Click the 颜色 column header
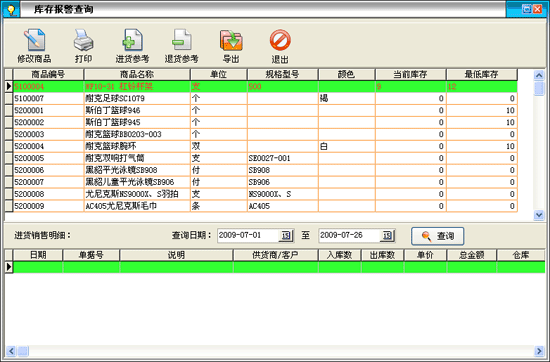Viewport: 550px width, 362px height. click(x=347, y=74)
